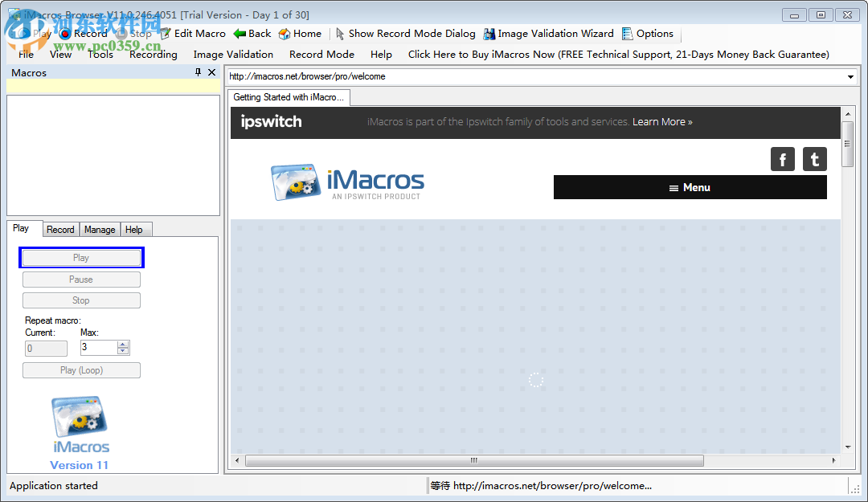Go back with the Back arrow icon
The height and width of the screenshot is (502, 868).
(x=240, y=34)
